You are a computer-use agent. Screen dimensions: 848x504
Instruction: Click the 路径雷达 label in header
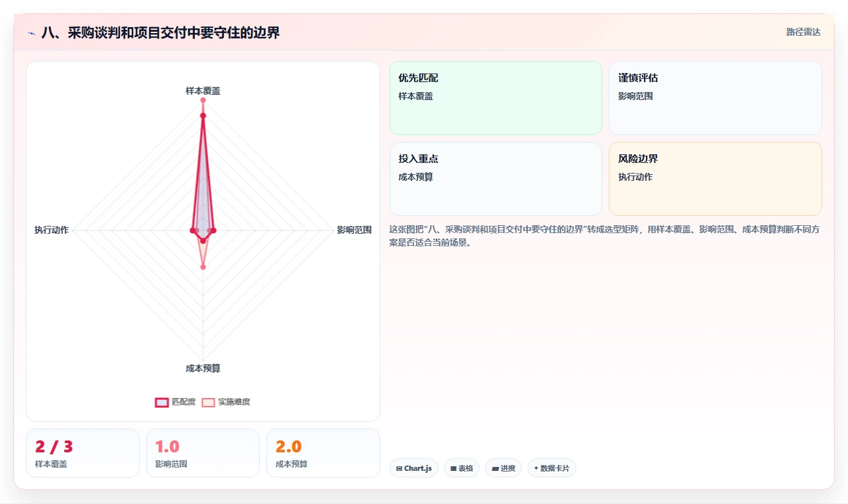[804, 32]
